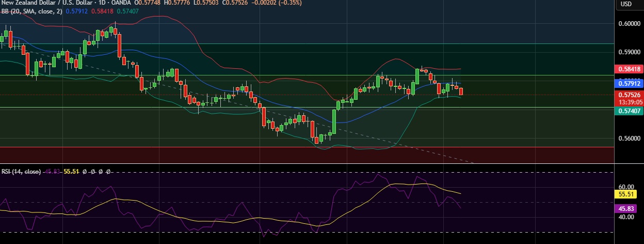The height and width of the screenshot is (244, 644).
Task: Click the purple 45.83 RSI axis label
Action: click(x=625, y=209)
